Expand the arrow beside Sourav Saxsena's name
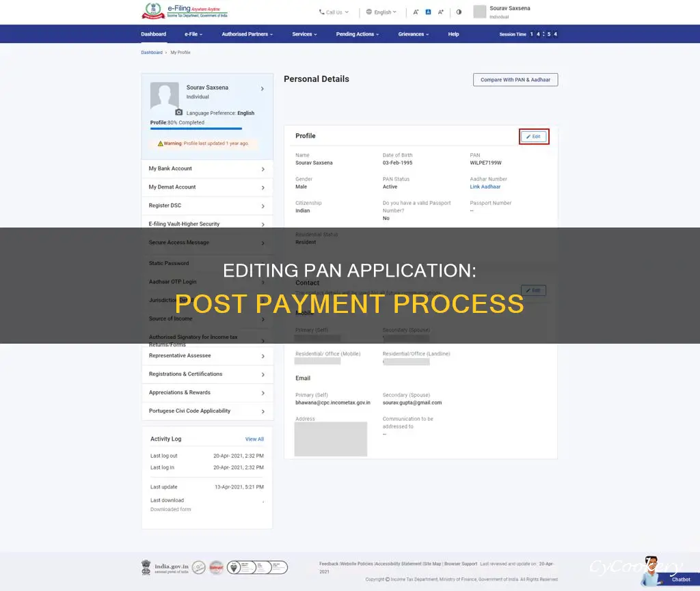Screen dimensions: 700x591 click(x=262, y=89)
